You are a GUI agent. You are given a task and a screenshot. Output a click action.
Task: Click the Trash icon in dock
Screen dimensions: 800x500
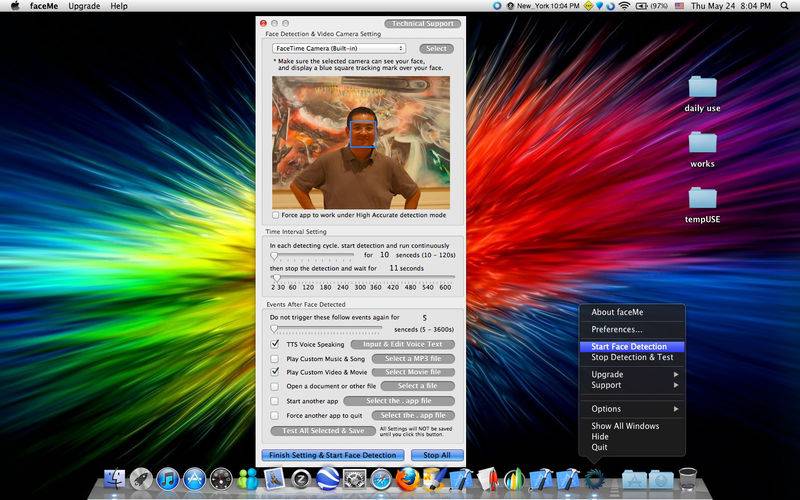[x=687, y=479]
